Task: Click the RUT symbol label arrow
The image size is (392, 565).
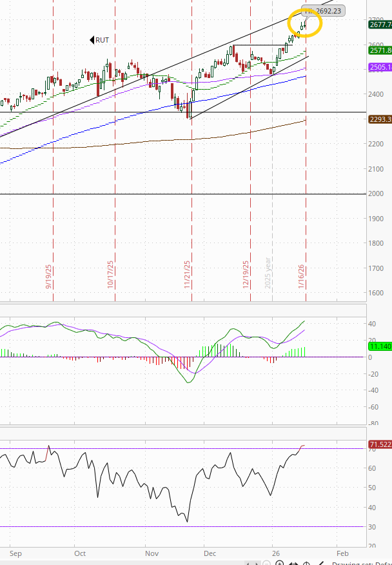Action: coord(92,40)
